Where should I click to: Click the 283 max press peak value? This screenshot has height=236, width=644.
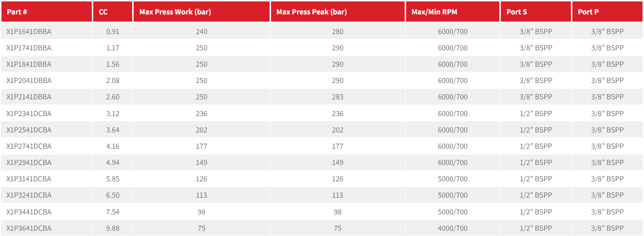click(337, 97)
